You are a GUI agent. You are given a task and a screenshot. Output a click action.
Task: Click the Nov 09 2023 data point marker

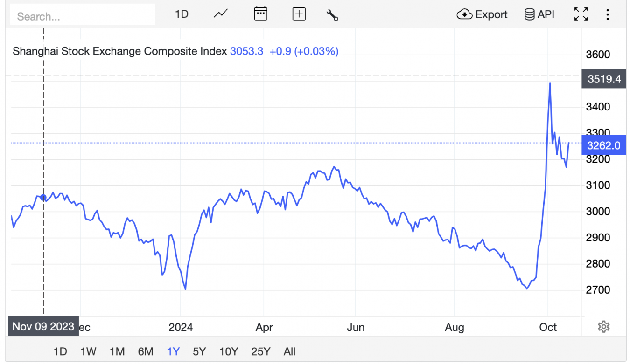pos(43,198)
